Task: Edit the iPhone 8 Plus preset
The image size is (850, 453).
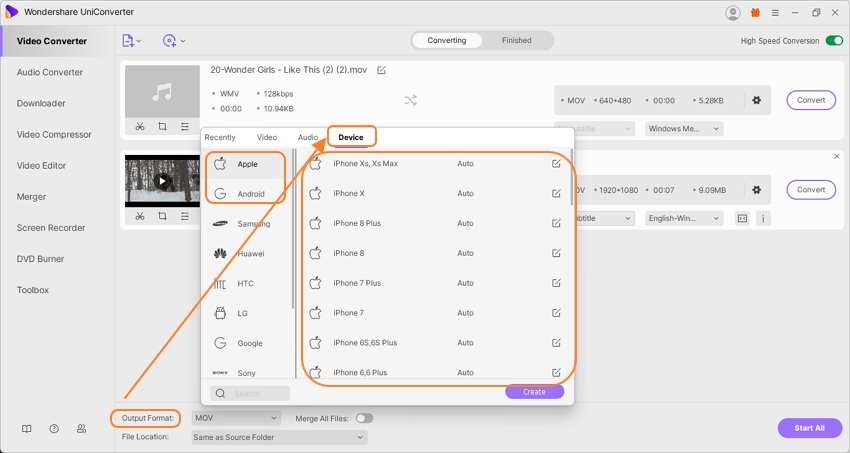Action: [556, 223]
